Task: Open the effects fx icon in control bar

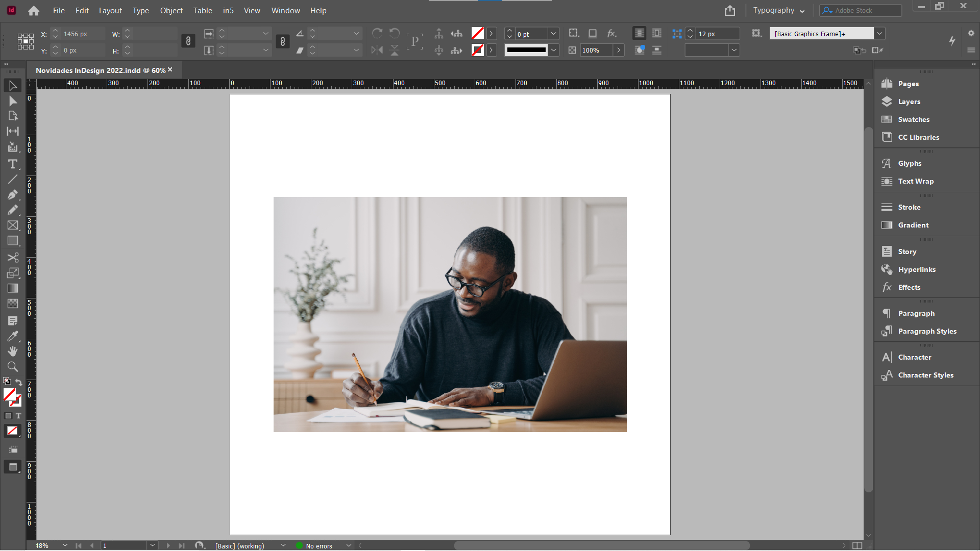Action: tap(611, 33)
